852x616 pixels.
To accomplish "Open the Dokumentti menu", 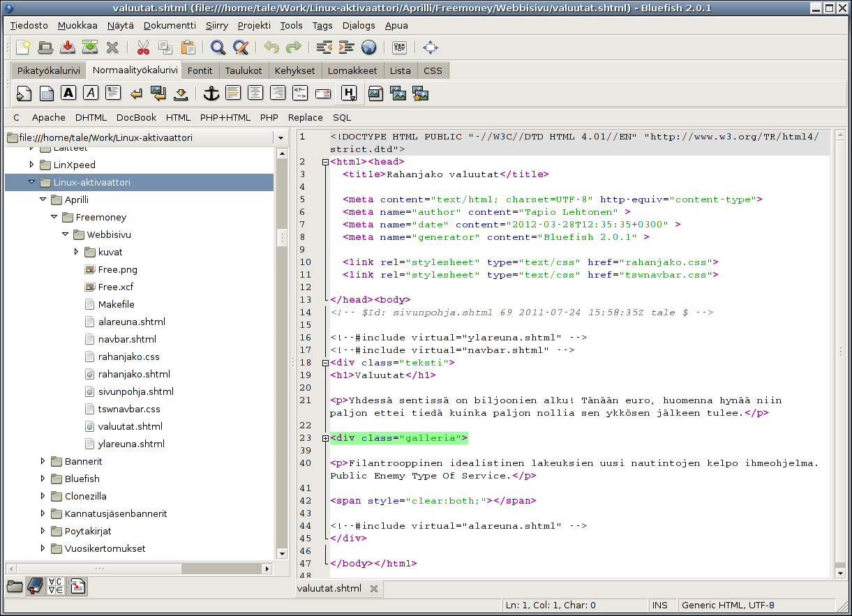I will pyautogui.click(x=170, y=25).
